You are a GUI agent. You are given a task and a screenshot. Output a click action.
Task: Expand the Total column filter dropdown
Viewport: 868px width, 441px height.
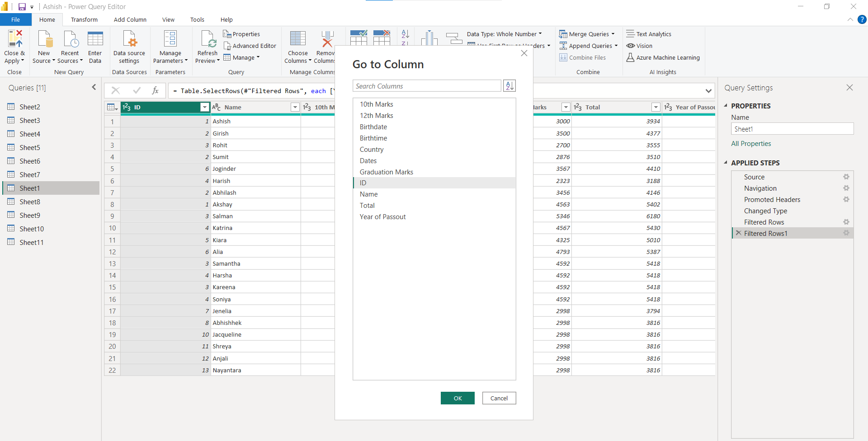click(656, 107)
